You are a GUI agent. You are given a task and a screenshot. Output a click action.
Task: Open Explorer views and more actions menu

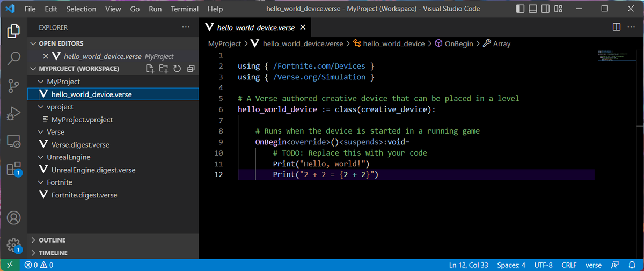[x=186, y=27]
